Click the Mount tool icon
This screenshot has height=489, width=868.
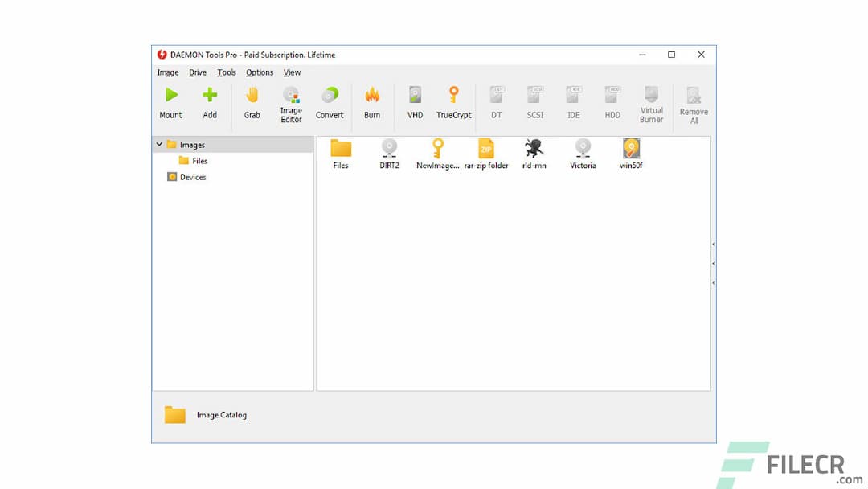click(170, 102)
